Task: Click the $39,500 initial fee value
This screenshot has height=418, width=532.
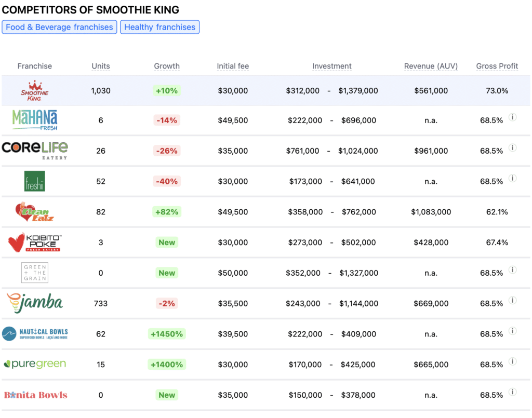Action: (233, 334)
